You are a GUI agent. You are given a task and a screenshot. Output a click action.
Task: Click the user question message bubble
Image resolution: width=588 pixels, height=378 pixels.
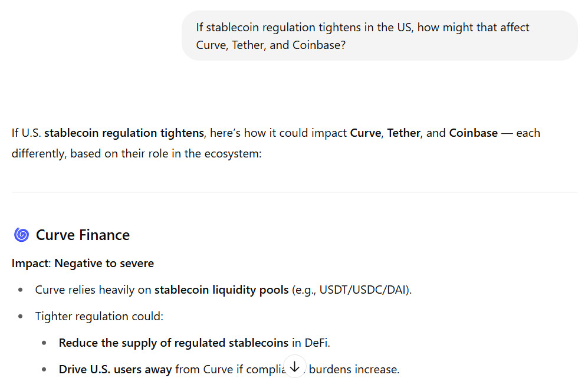tap(379, 35)
